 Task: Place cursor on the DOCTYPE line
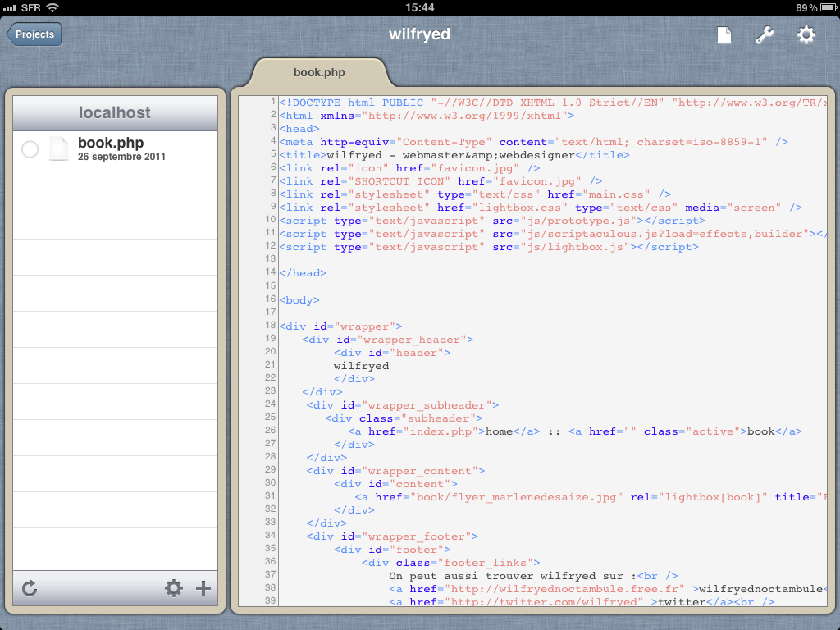[x=492, y=103]
